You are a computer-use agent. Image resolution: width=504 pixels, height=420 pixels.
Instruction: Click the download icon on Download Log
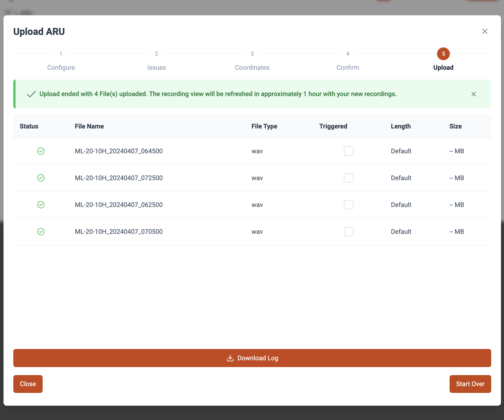coord(230,358)
